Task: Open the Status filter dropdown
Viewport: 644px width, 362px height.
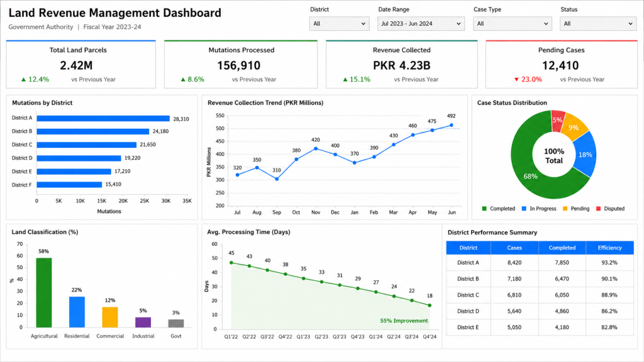Action: [x=598, y=24]
